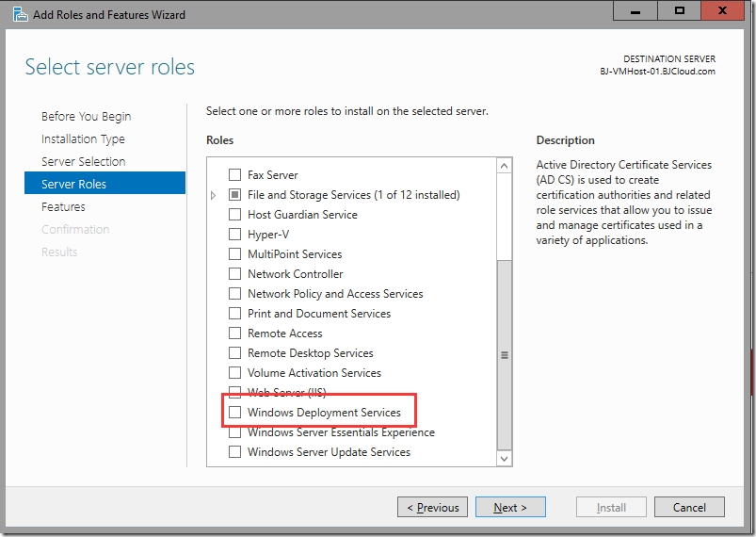756x537 pixels.
Task: Click File and Storage Services label
Action: [354, 194]
